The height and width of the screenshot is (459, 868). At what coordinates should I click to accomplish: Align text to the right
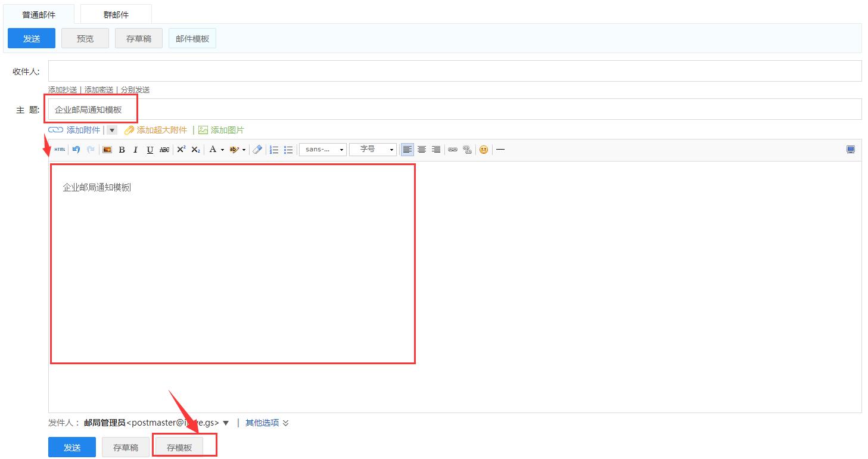(436, 150)
